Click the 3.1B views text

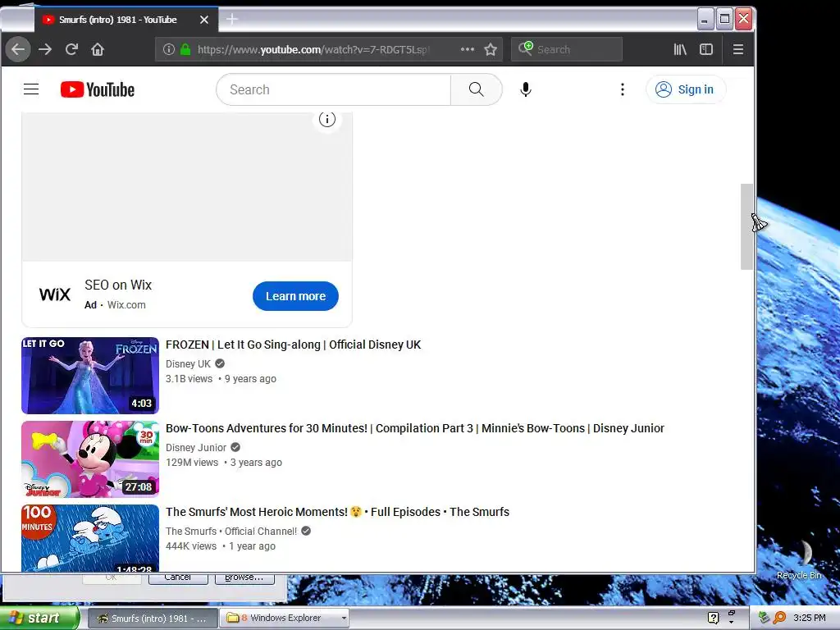point(189,379)
